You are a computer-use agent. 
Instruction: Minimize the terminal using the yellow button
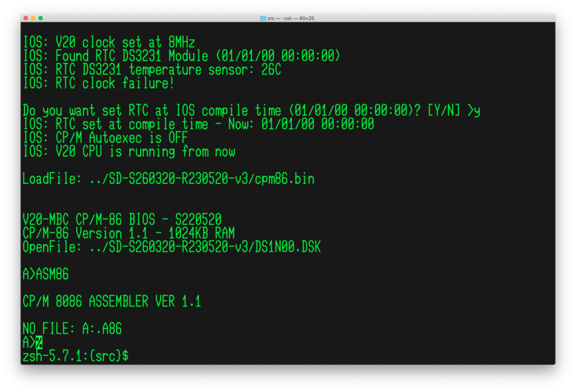(x=33, y=18)
